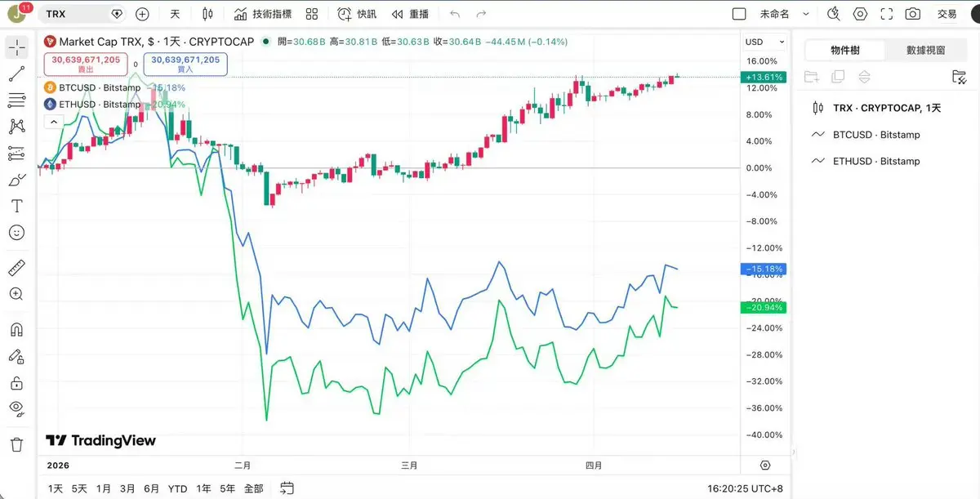Image resolution: width=980 pixels, height=499 pixels.
Task: Set the range to 5天
Action: pyautogui.click(x=79, y=488)
